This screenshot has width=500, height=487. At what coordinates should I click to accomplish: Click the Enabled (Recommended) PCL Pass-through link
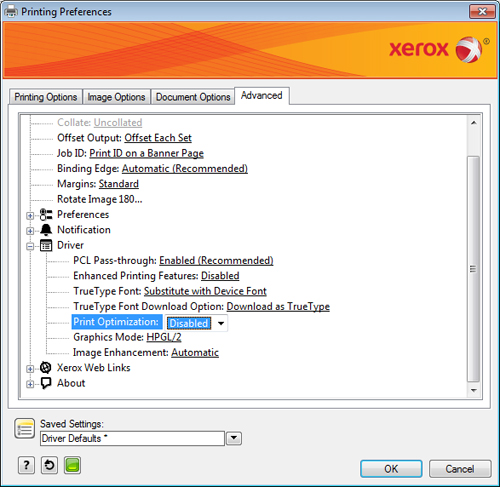pyautogui.click(x=216, y=260)
